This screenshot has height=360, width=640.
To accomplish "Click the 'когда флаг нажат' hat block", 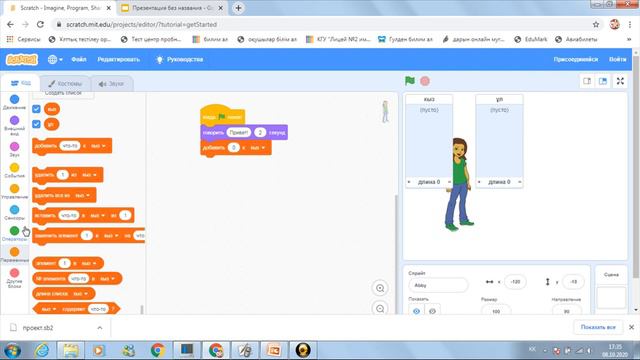I will (223, 115).
